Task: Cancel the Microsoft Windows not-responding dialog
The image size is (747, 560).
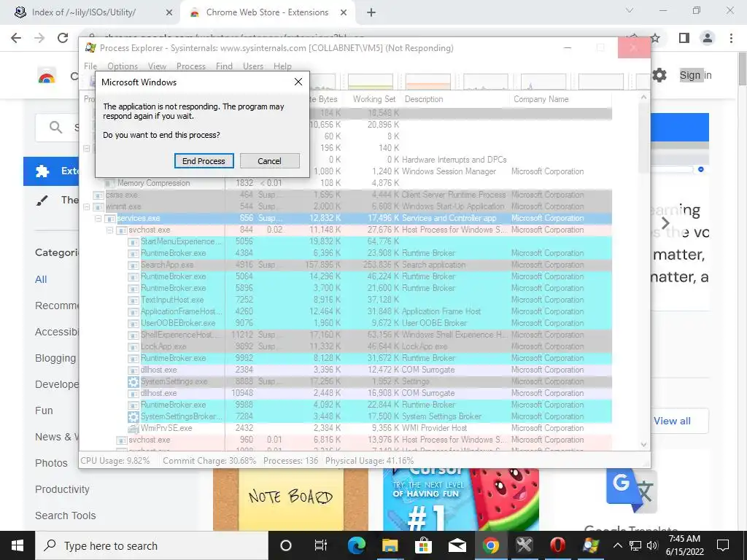Action: (x=269, y=161)
